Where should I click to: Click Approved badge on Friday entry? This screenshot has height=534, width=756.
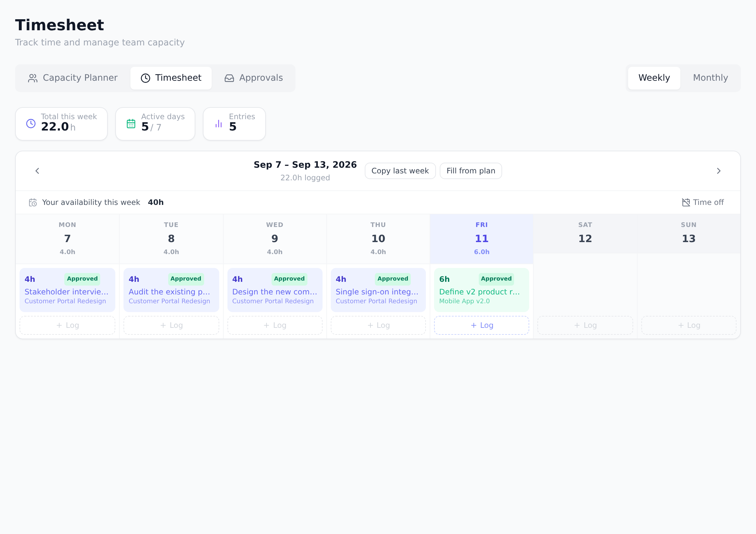tap(496, 279)
